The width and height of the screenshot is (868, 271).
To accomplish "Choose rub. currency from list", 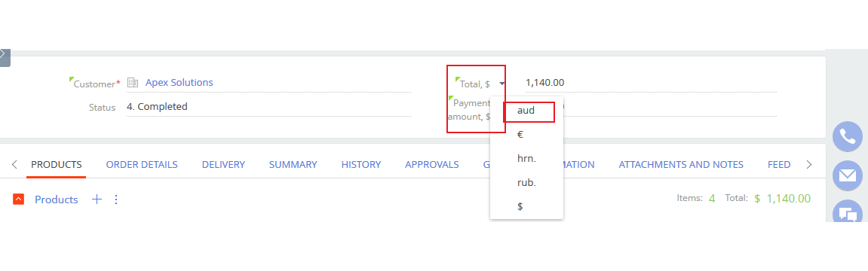I will (526, 182).
